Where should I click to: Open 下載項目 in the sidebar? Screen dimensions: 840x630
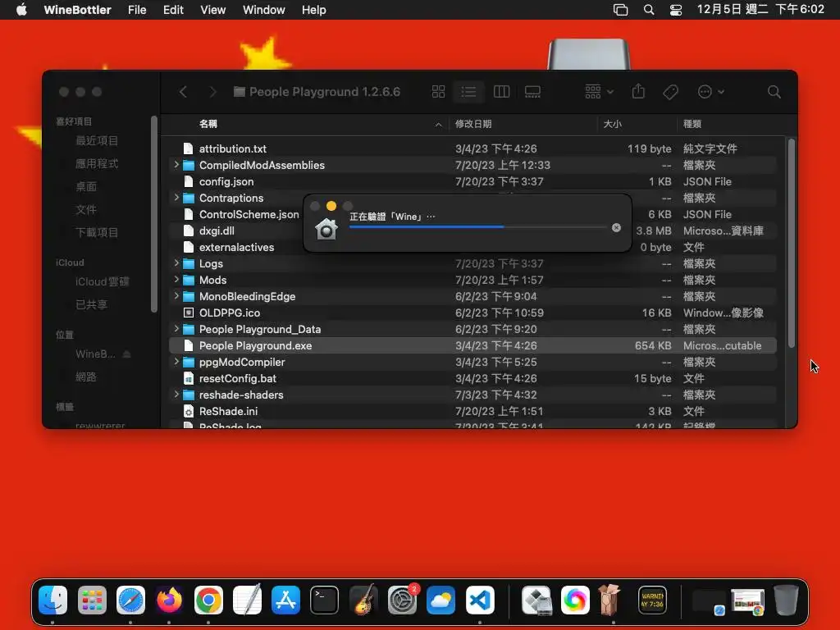(x=97, y=232)
